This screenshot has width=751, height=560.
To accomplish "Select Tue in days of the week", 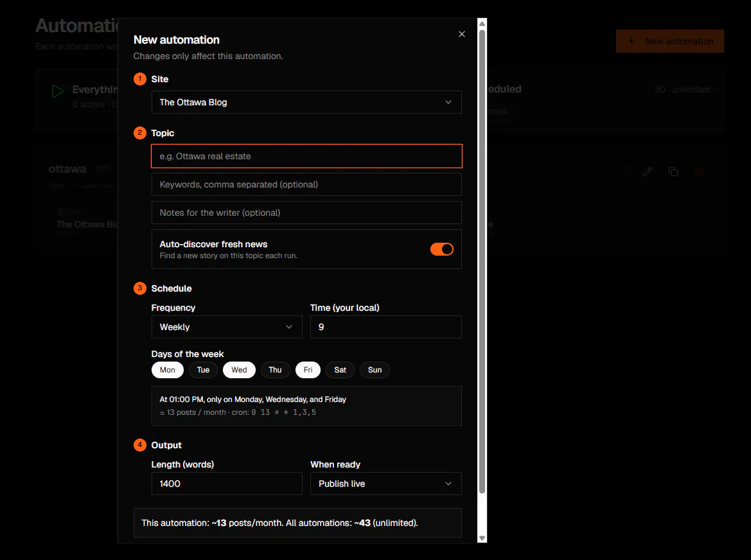I will tap(203, 369).
